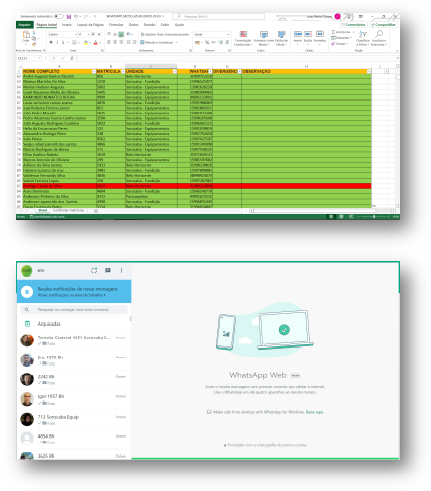Click WhatsApp Status circle icon
Viewport: 431px width, 491px height.
point(94,270)
